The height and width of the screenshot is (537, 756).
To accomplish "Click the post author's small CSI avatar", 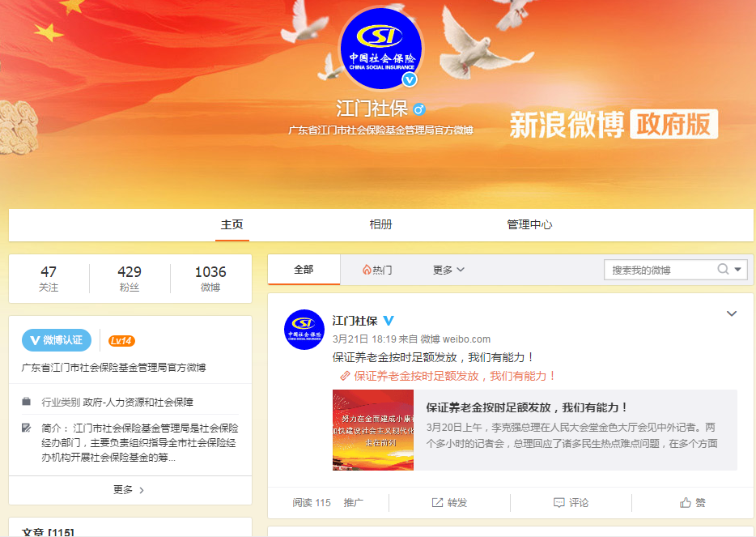I will pos(304,330).
